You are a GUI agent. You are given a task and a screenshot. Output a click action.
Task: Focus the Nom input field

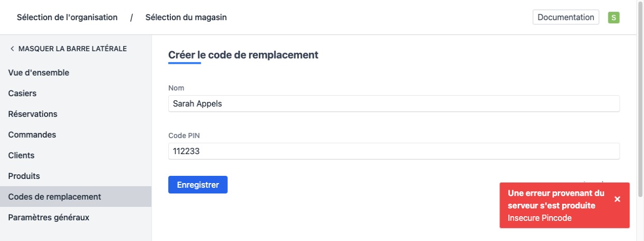393,103
